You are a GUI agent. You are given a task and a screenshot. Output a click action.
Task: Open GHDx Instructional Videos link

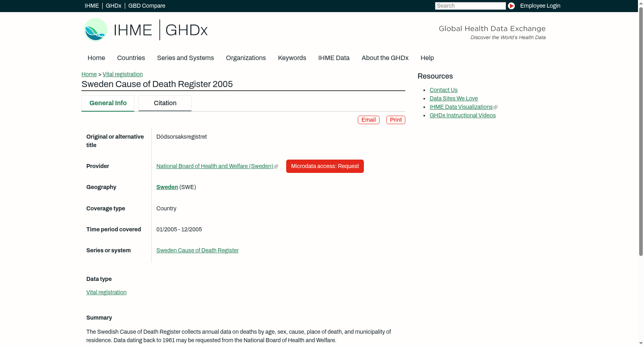[x=462, y=115]
